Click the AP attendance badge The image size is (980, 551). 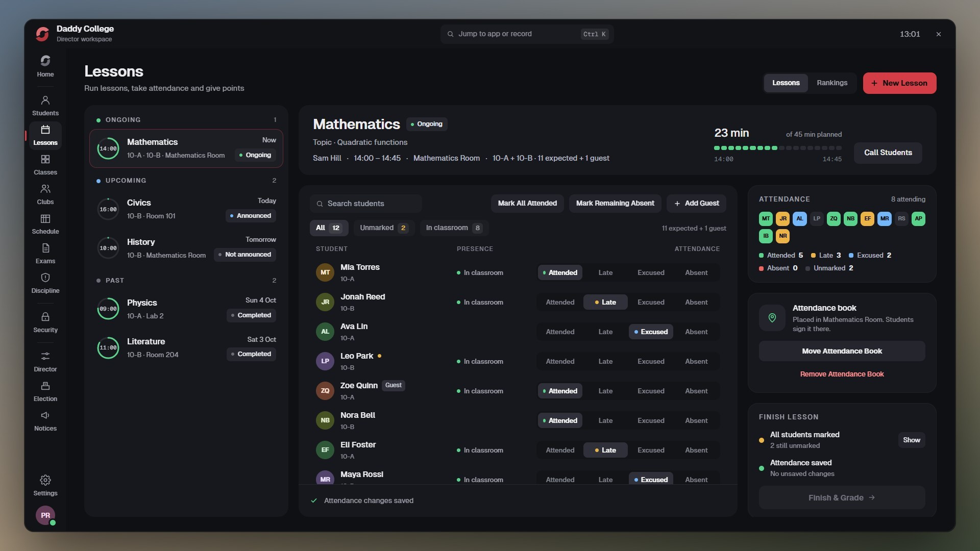[x=918, y=219]
